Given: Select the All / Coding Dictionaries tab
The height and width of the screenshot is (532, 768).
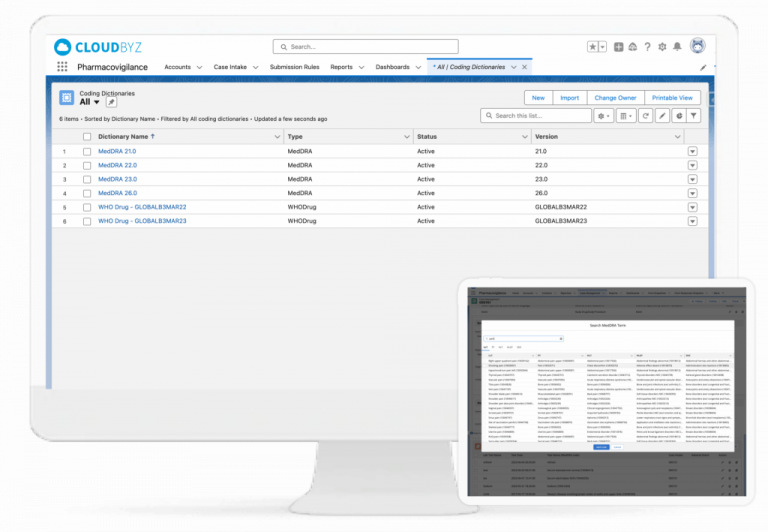Looking at the screenshot, I should click(x=470, y=67).
